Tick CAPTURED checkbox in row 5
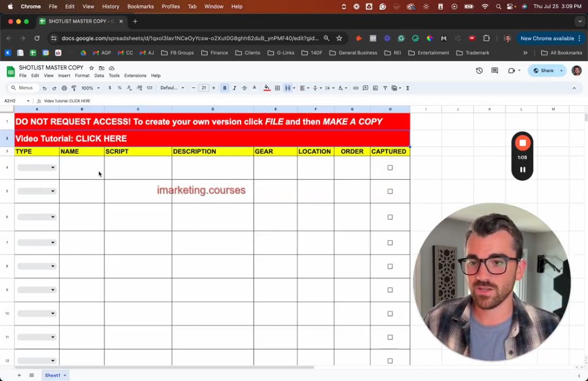Image resolution: width=588 pixels, height=381 pixels. click(390, 191)
